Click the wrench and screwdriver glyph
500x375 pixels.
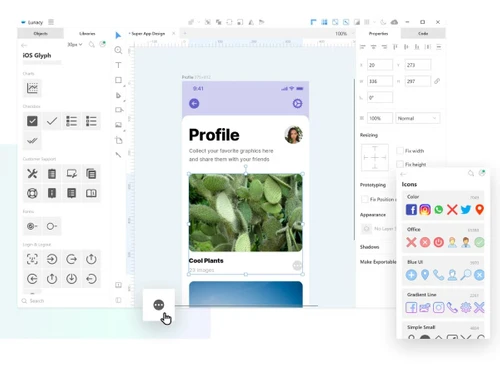[32, 174]
